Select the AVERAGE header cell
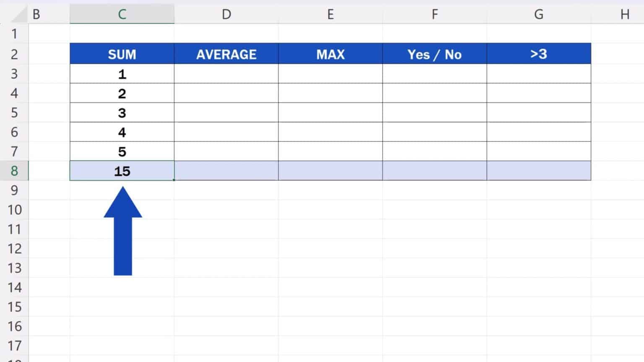This screenshot has width=644, height=362. tap(226, 54)
